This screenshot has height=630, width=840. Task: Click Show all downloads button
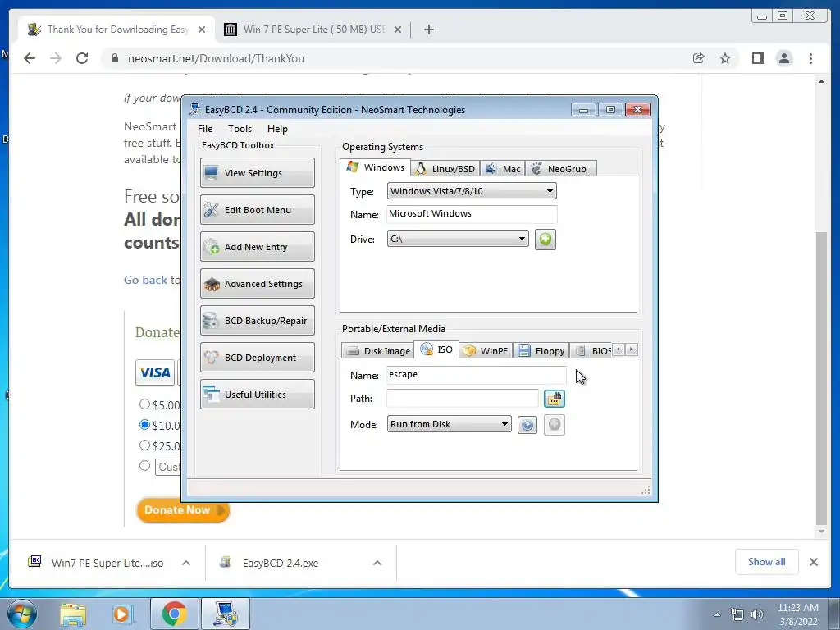pyautogui.click(x=767, y=562)
